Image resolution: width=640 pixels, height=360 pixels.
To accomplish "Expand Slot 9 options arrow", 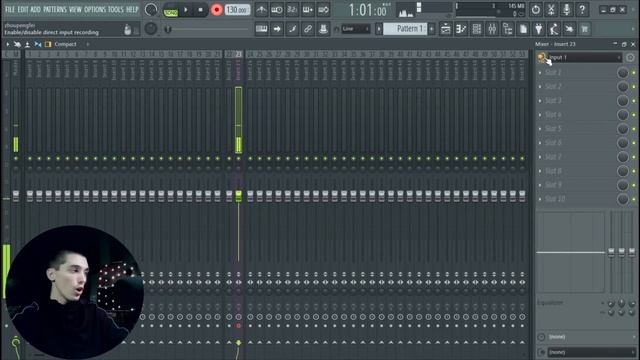I will click(x=540, y=185).
